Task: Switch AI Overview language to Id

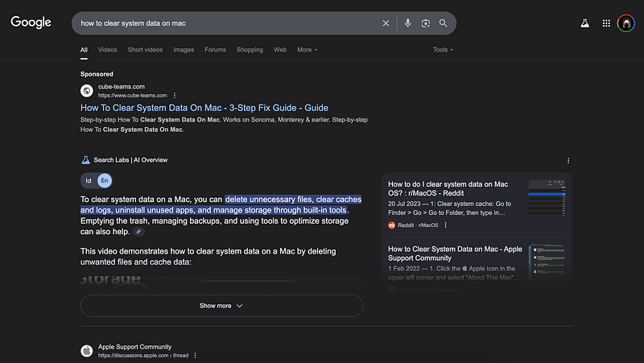Action: click(x=89, y=180)
